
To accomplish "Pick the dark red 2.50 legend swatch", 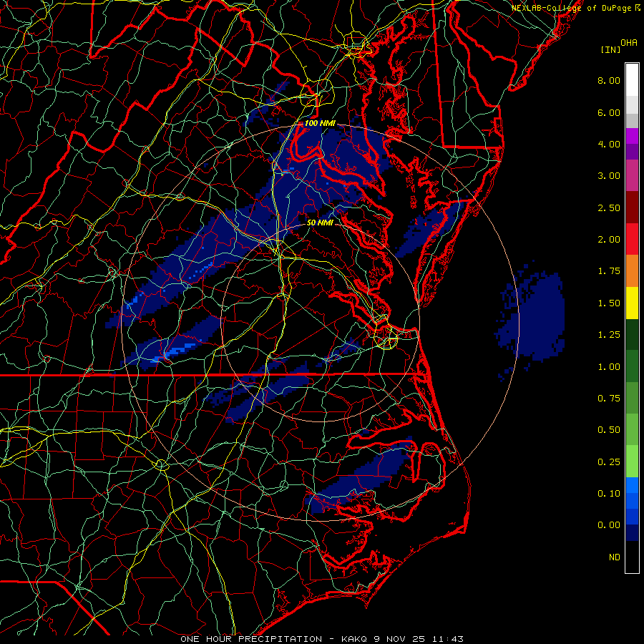I will click(632, 208).
